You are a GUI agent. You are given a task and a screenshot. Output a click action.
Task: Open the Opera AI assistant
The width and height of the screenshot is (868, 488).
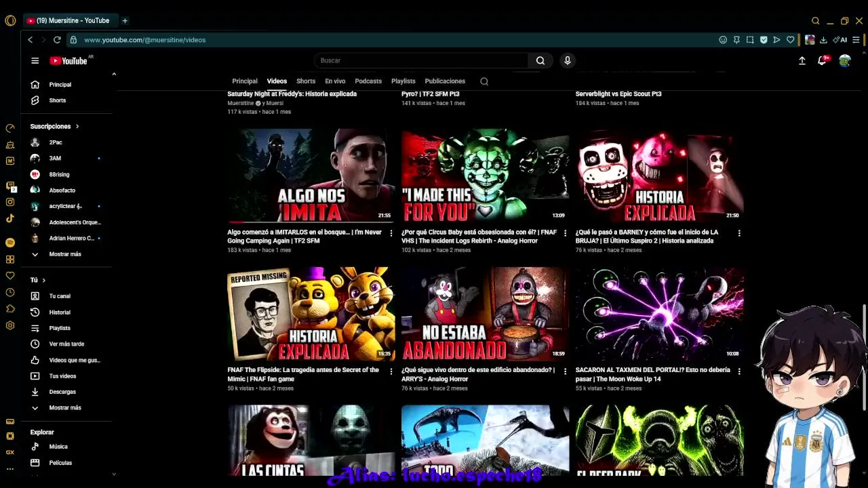point(840,40)
